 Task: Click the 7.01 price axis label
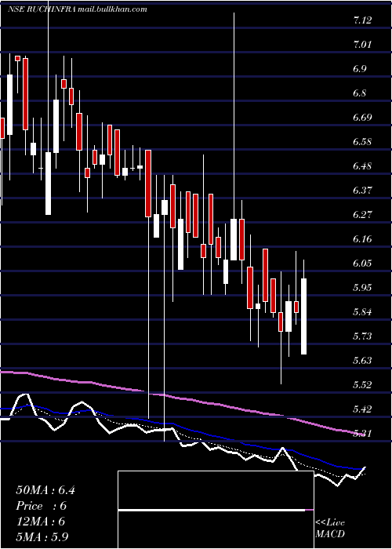(362, 45)
